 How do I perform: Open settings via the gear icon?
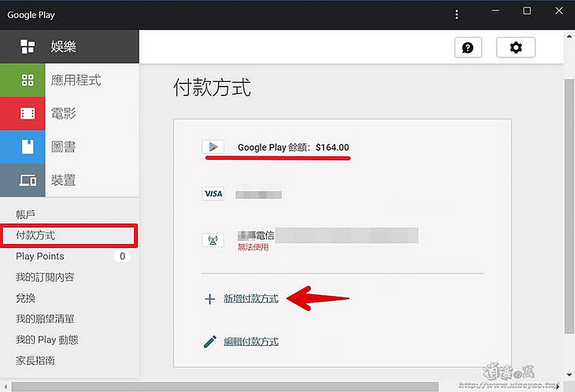pyautogui.click(x=515, y=48)
